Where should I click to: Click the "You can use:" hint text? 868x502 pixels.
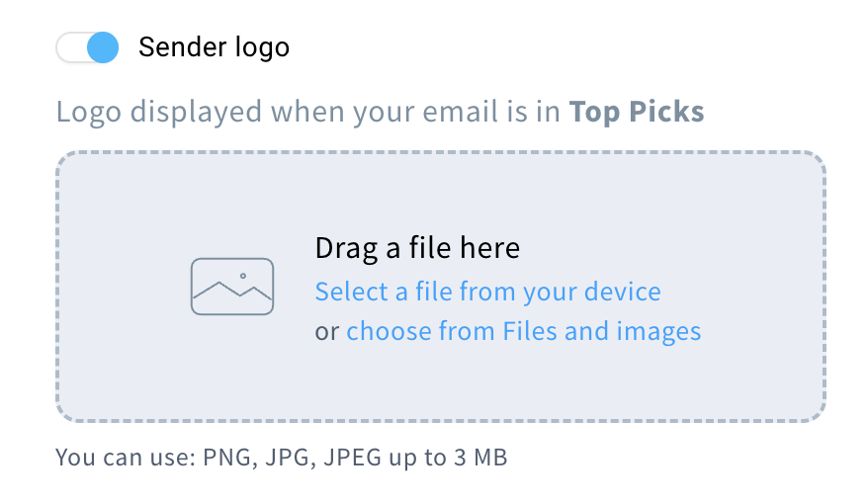click(126, 458)
